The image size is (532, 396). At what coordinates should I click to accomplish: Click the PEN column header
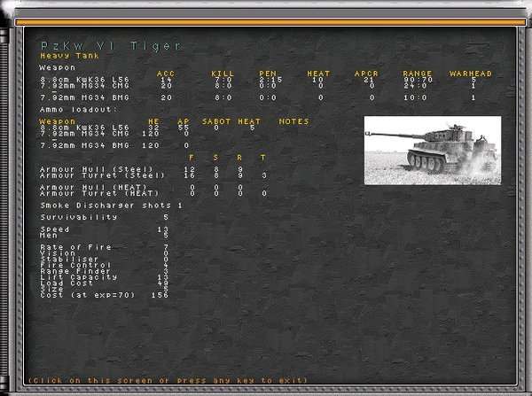coord(268,74)
